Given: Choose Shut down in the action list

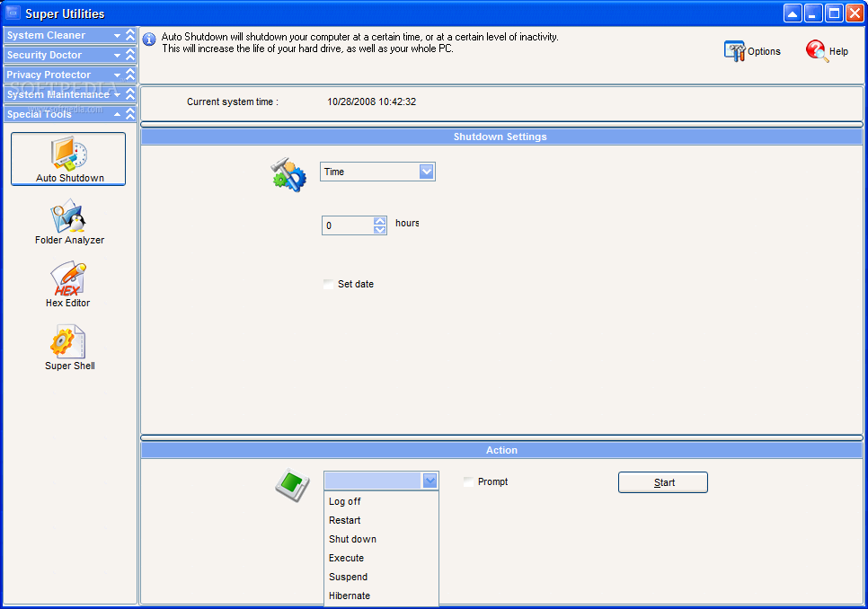Looking at the screenshot, I should click(x=381, y=539).
